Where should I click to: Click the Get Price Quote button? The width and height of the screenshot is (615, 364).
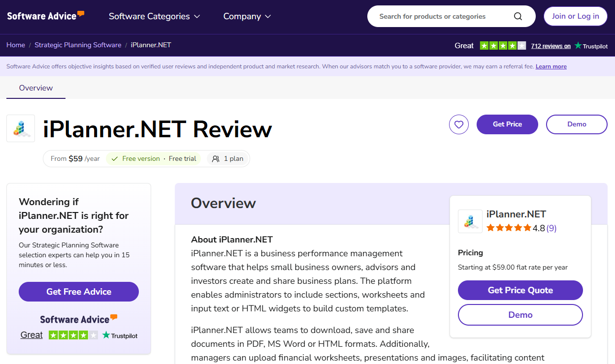tap(520, 290)
